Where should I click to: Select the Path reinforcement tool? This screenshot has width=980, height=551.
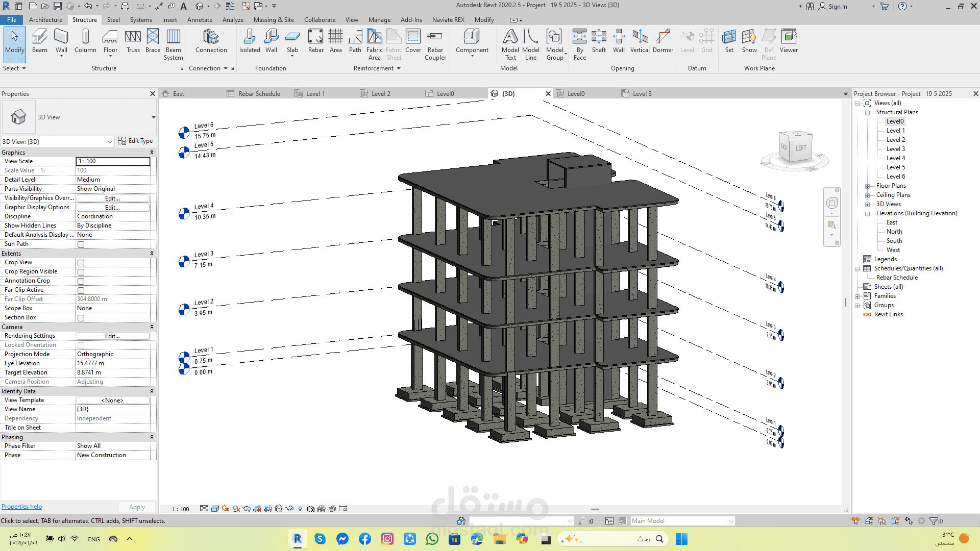point(355,41)
